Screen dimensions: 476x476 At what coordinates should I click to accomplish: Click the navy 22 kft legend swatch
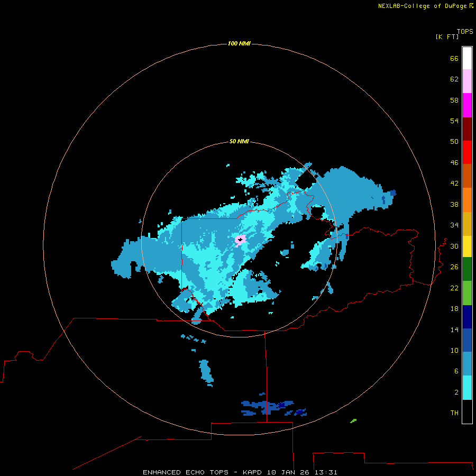[467, 317]
